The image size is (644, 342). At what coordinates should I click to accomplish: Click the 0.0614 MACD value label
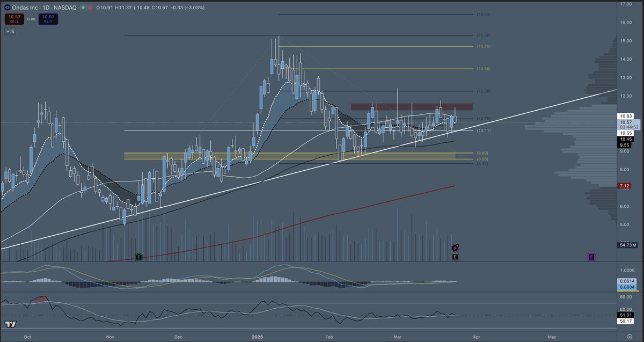[x=628, y=281]
